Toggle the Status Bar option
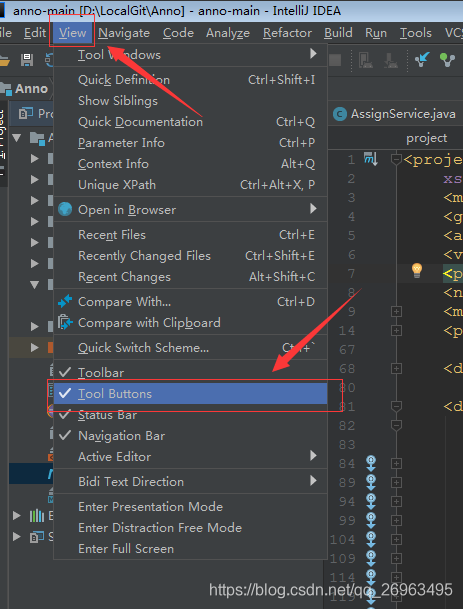Image resolution: width=463 pixels, height=609 pixels. (190, 414)
